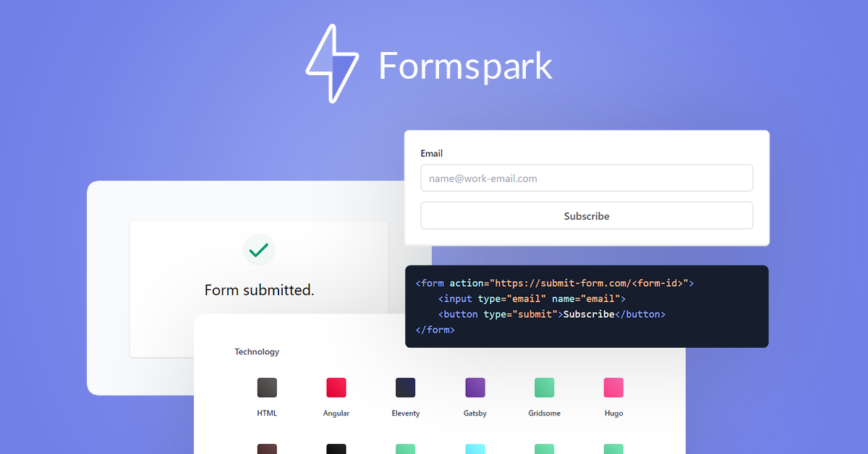Click the green checkmark success icon

coord(259,250)
